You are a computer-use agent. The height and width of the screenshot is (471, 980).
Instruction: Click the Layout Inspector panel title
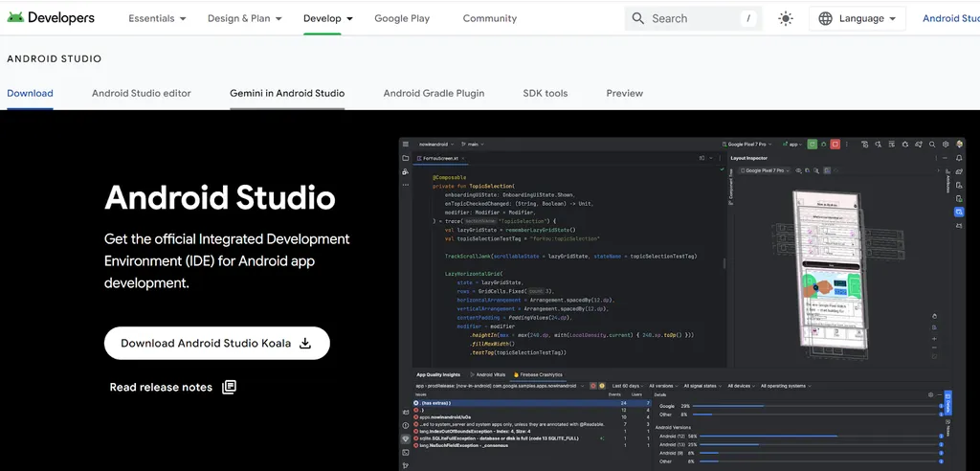click(x=748, y=158)
